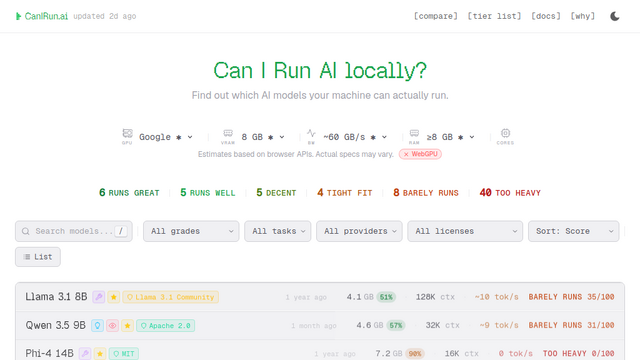Filter by 40 Too Heavy
Viewport: 640px width, 360px height.
point(510,193)
